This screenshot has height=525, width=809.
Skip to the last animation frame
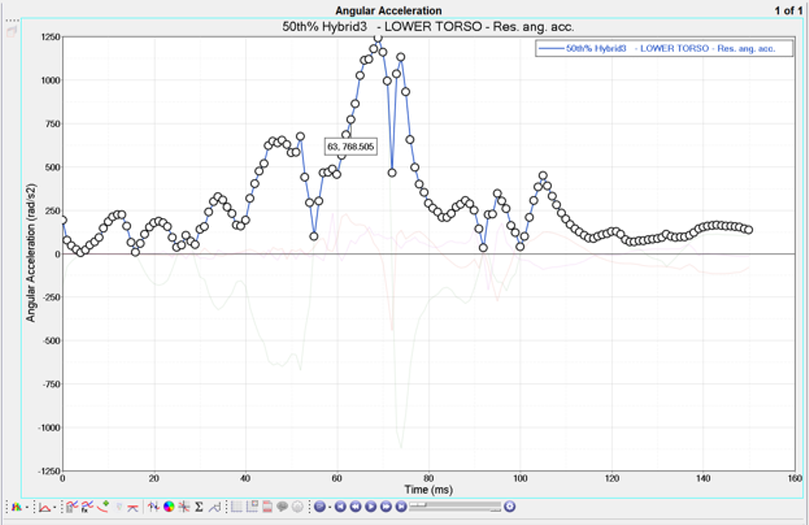tap(401, 507)
